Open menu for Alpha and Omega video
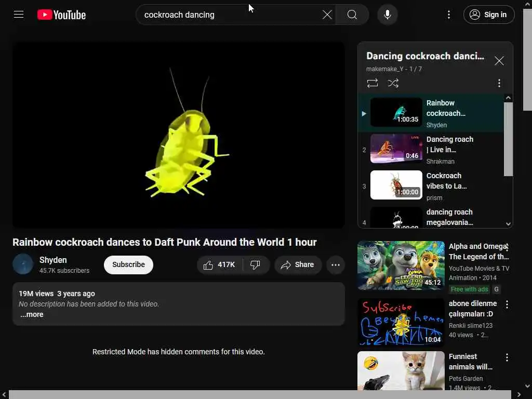This screenshot has width=532, height=399. tap(507, 247)
